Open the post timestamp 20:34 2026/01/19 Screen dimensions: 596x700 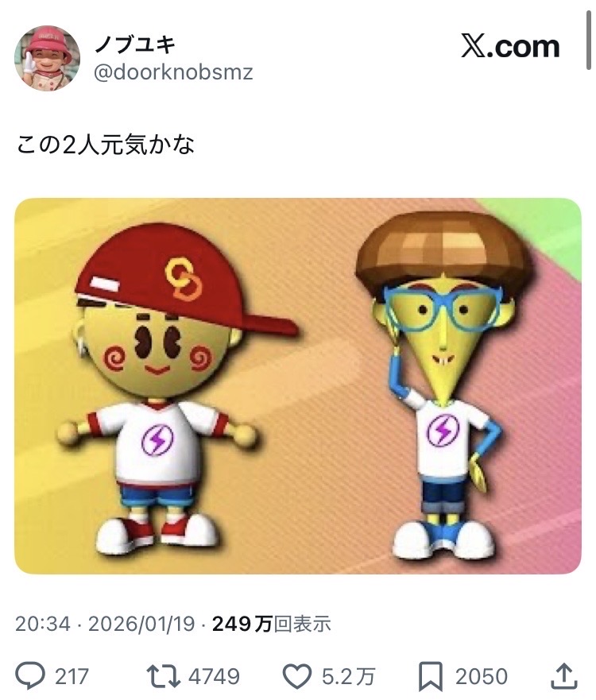click(x=106, y=624)
